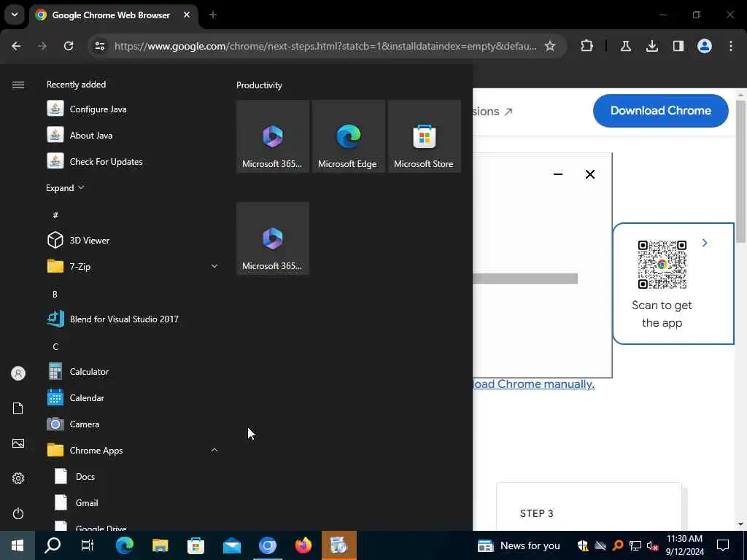Reload the Chrome page
747x560 pixels.
(69, 46)
